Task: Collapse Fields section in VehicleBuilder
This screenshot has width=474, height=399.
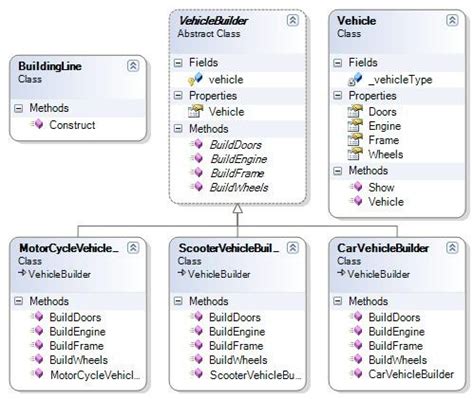Action: 178,63
